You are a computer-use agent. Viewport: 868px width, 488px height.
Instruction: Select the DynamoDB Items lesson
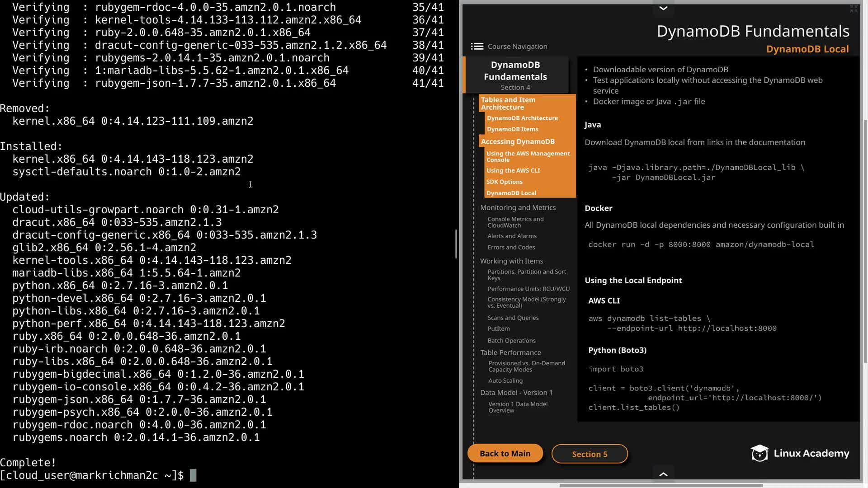coord(512,129)
